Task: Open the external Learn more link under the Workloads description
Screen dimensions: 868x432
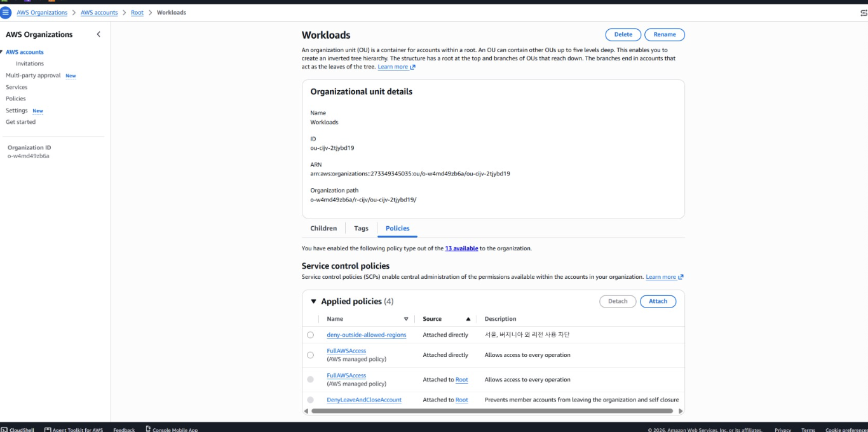Action: [x=397, y=67]
